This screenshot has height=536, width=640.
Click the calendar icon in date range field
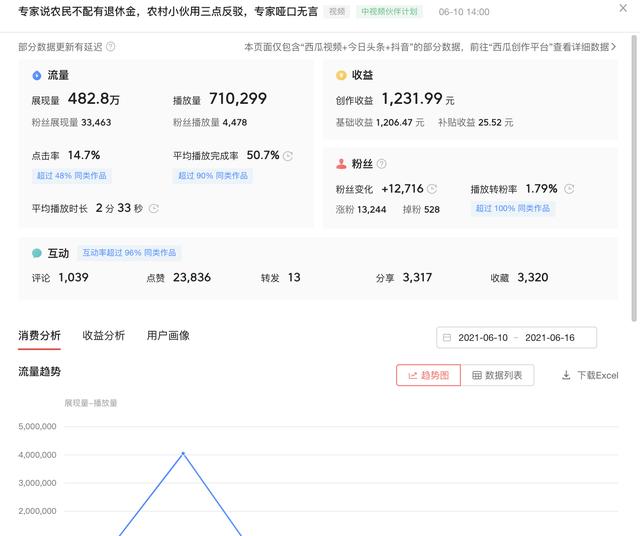pos(447,338)
